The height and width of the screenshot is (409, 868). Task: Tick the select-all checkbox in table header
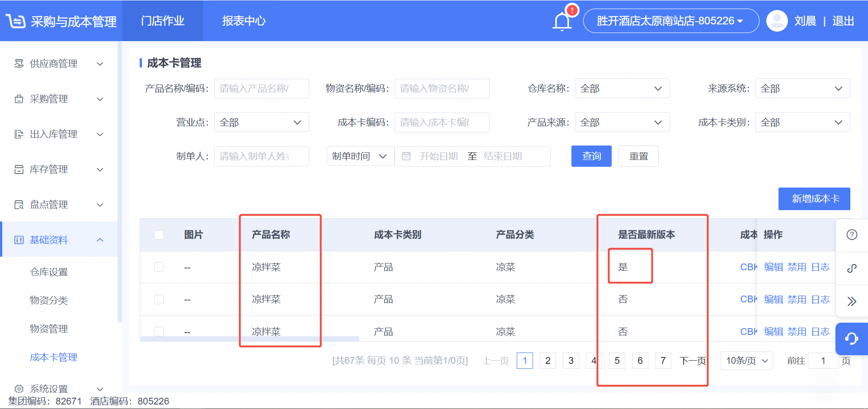[x=159, y=235]
